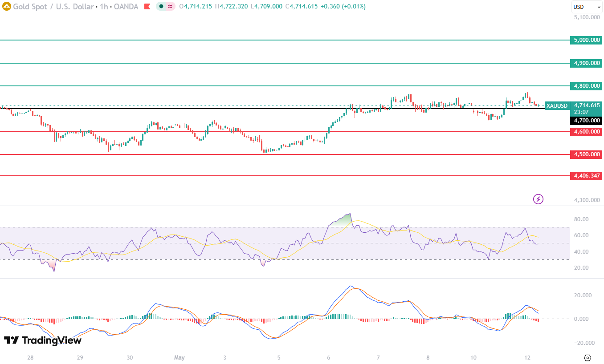Click the +0.360 (+0.01%) change text
The image size is (604, 364).
click(x=343, y=7)
